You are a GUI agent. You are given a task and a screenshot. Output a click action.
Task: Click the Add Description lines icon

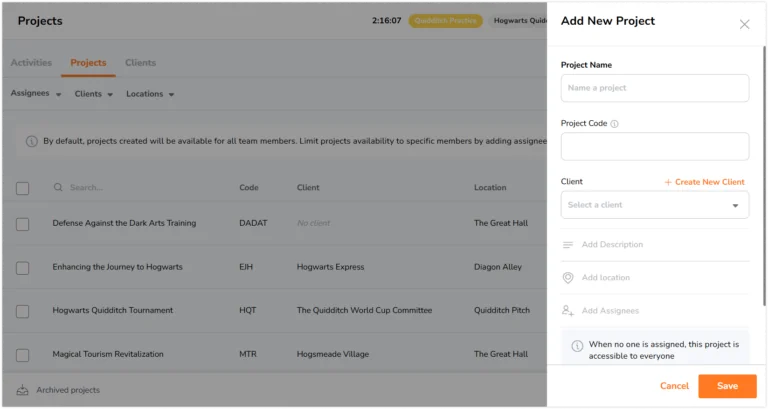tap(568, 244)
